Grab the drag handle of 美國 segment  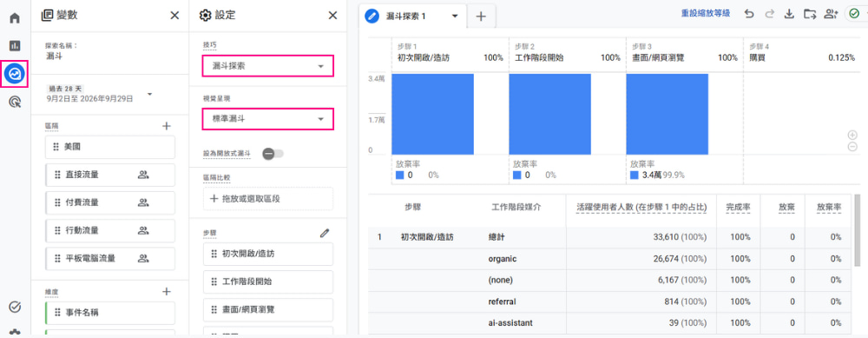[56, 147]
